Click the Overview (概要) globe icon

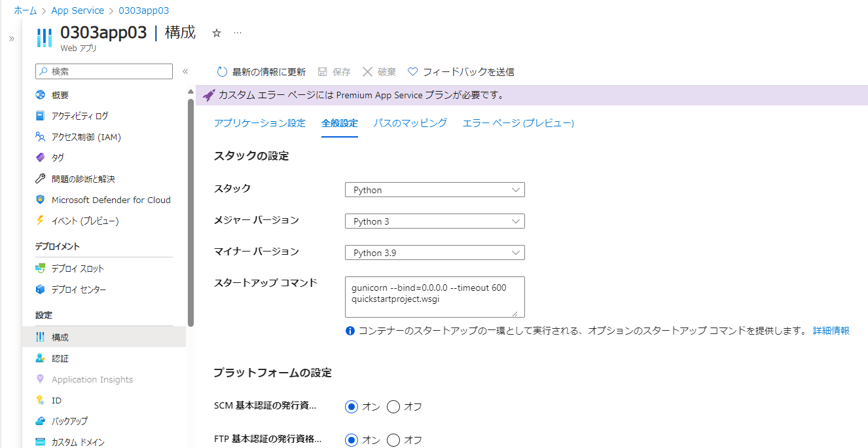tap(41, 95)
